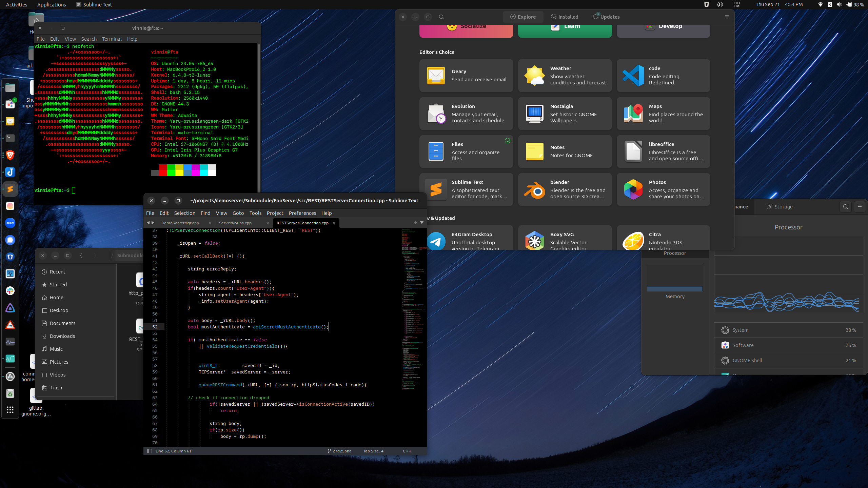Open the Notes app card
The image size is (868, 488).
[565, 151]
